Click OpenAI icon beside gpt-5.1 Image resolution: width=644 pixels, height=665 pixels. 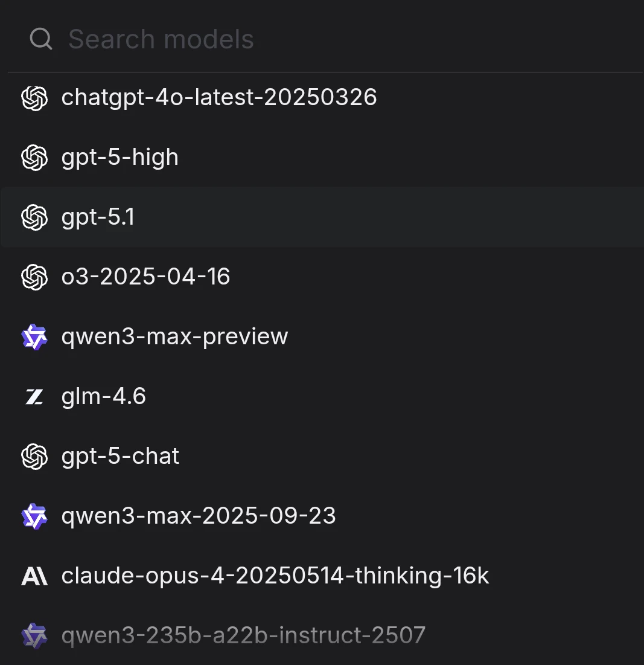34,217
